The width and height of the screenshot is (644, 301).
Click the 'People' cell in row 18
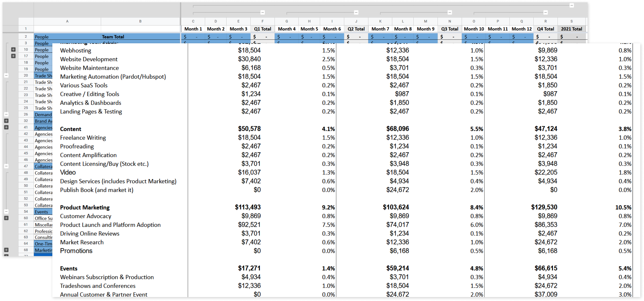click(x=43, y=63)
